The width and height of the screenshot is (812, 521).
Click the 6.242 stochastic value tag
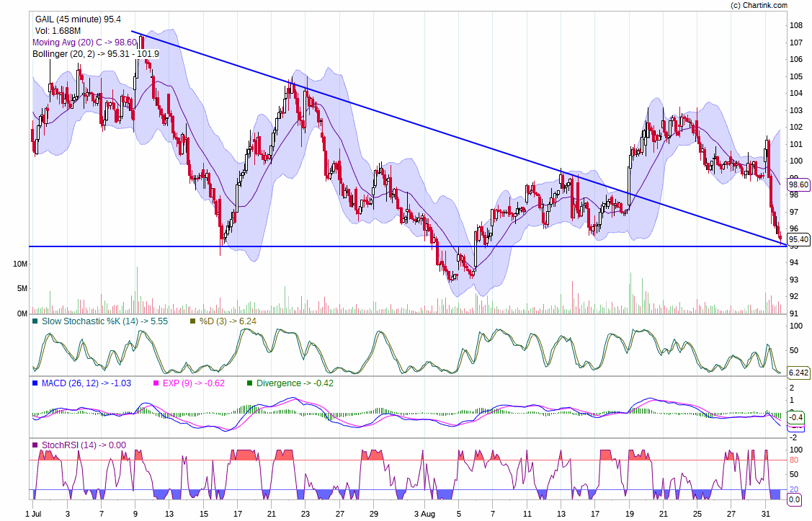click(798, 373)
